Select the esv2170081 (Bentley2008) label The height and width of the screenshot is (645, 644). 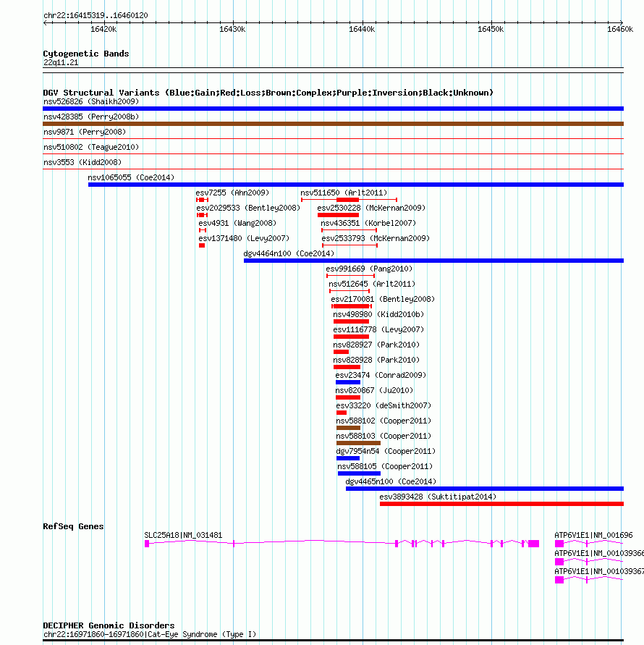pos(383,300)
